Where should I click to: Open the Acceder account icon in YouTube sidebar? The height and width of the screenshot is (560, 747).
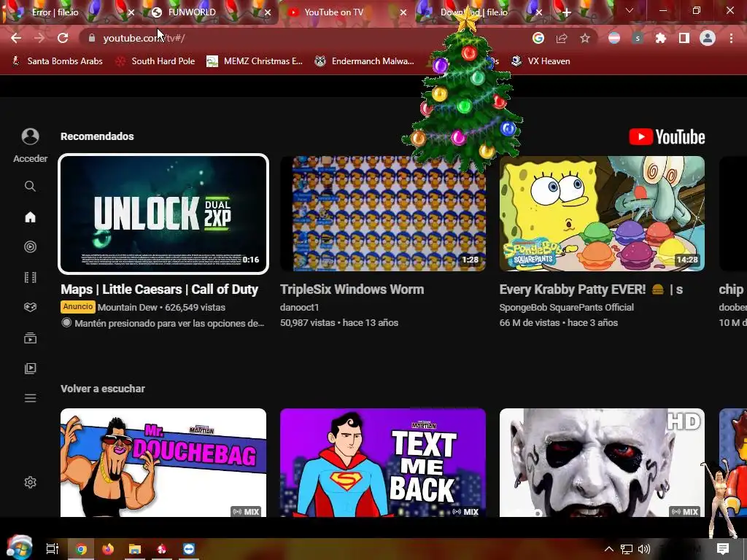[x=30, y=136]
